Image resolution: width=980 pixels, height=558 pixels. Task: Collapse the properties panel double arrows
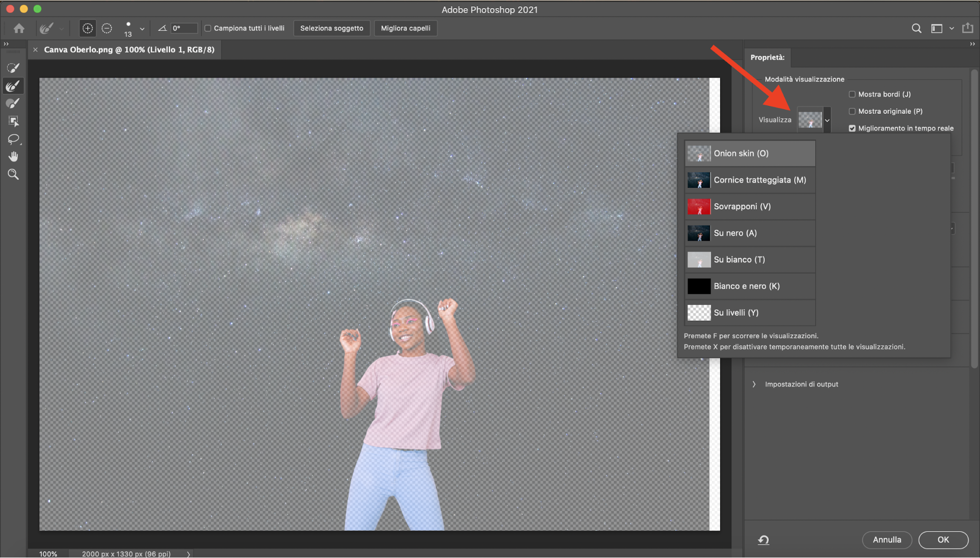pos(972,44)
